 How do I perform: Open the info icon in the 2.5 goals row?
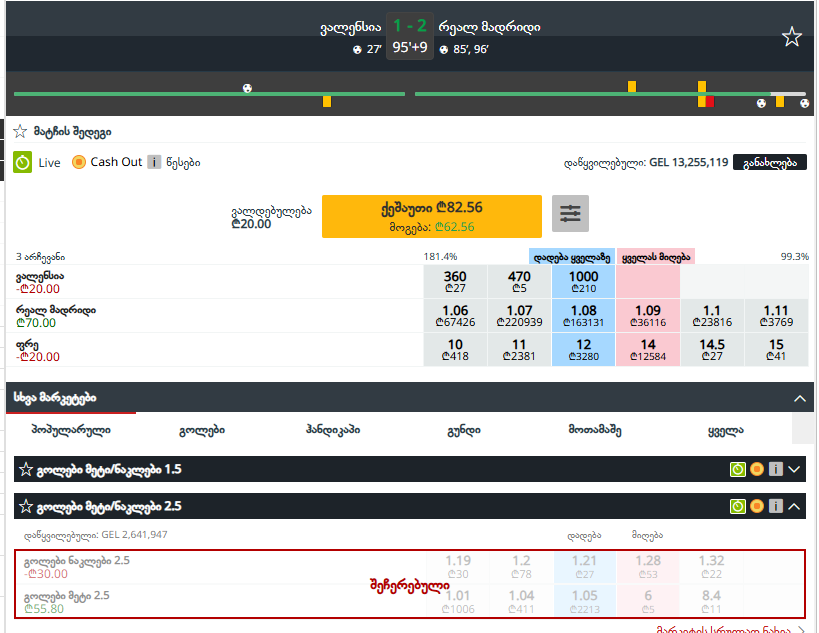pos(776,506)
